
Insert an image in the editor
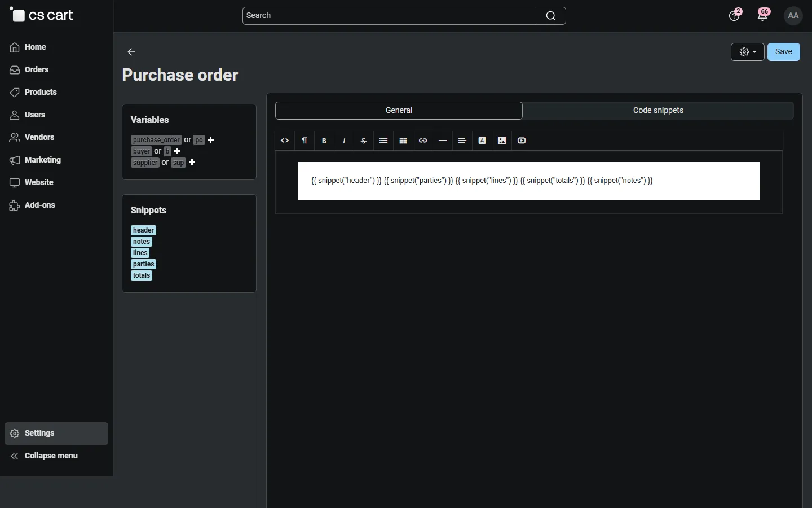502,141
